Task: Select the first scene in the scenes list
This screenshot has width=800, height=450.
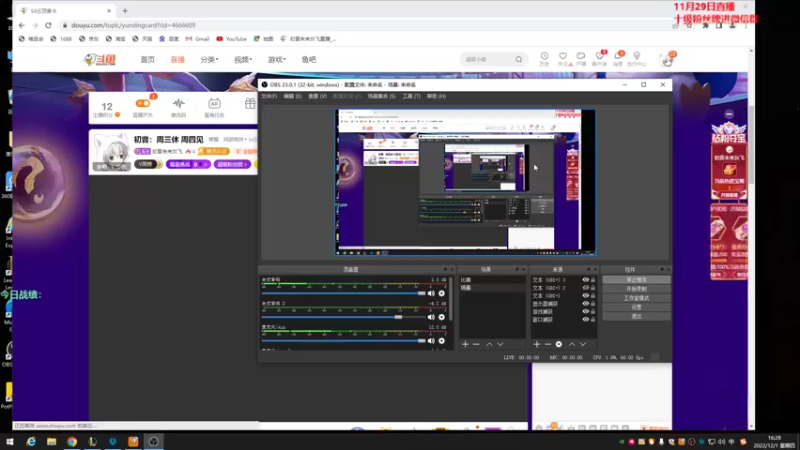Action: click(492, 280)
